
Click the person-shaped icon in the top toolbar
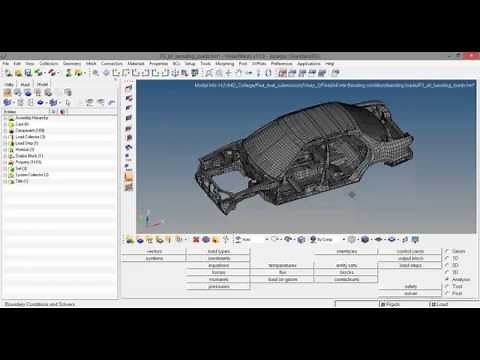click(x=68, y=73)
